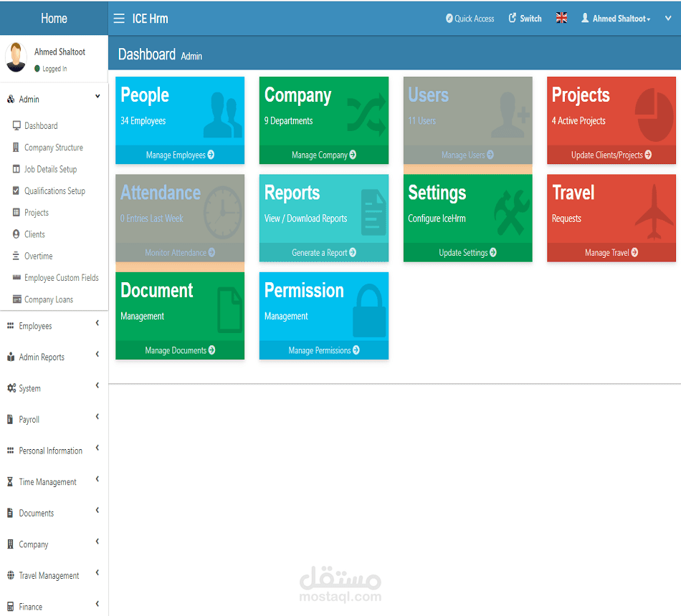Click the wrench tools icon on Settings card
Screen dimensions: 681x616
coord(512,212)
